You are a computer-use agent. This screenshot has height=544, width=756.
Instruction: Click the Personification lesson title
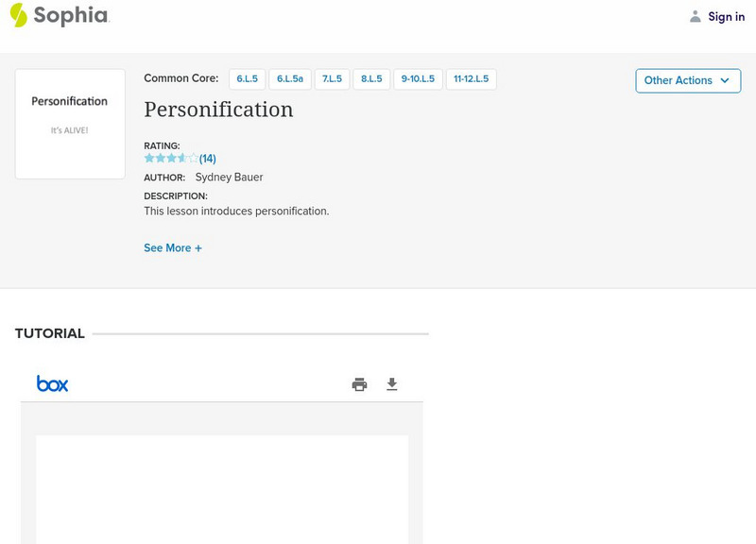218,110
